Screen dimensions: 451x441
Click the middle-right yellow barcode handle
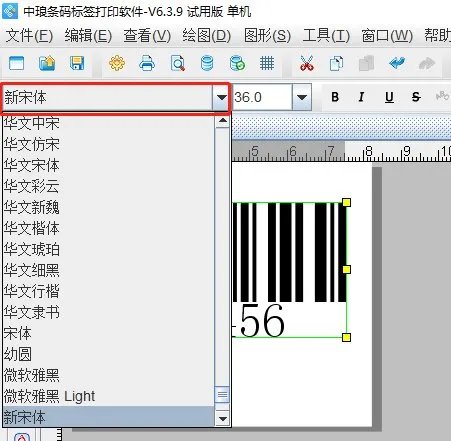coord(346,269)
